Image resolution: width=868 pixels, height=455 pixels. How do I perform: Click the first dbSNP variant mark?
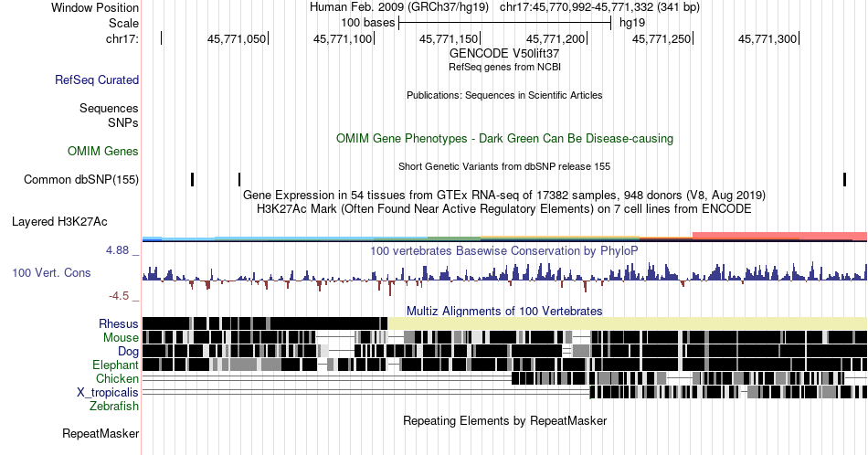[193, 179]
